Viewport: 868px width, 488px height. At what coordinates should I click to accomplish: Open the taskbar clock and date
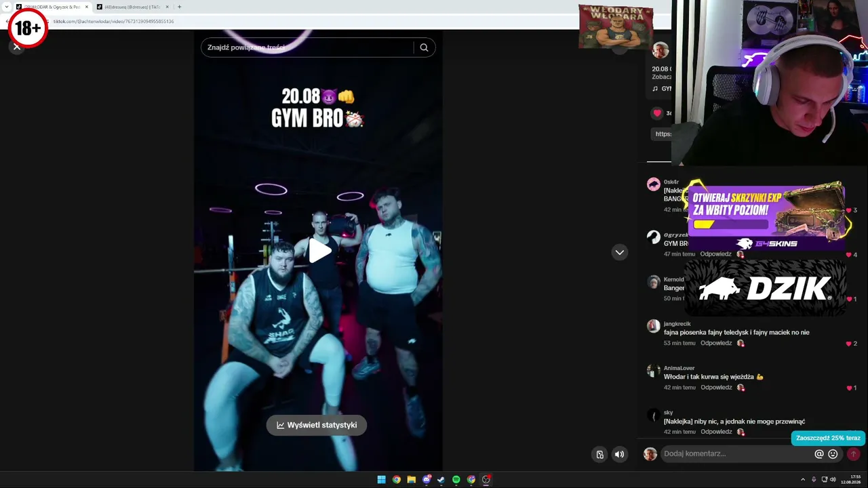pyautogui.click(x=851, y=479)
